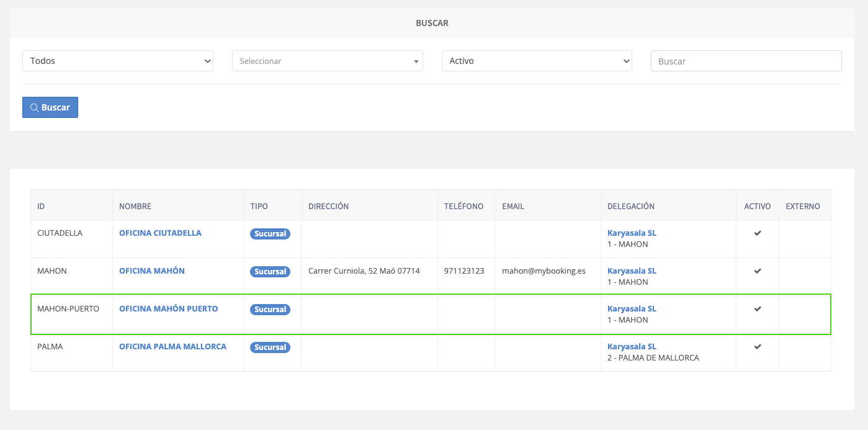Screen dimensions: 868x430
Task: Click email mahon@mybooking.es
Action: coord(544,271)
